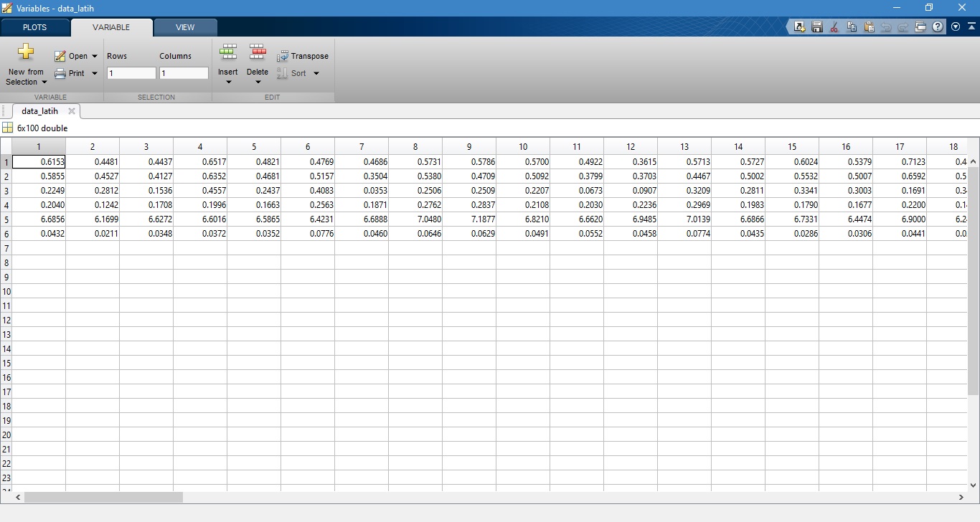This screenshot has height=522, width=980.
Task: Click the Switch Windows icon
Action: coord(920,27)
